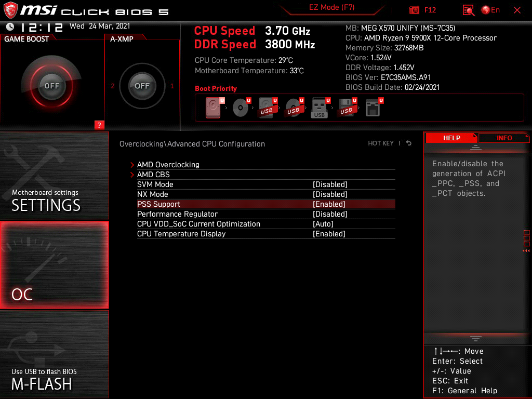The height and width of the screenshot is (399, 532).
Task: Select the USB CD-ROM boot device
Action: (x=295, y=108)
